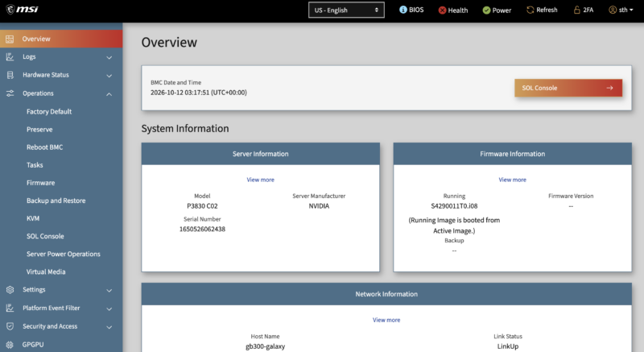
Task: Open KVM in the sidebar
Action: click(x=33, y=218)
